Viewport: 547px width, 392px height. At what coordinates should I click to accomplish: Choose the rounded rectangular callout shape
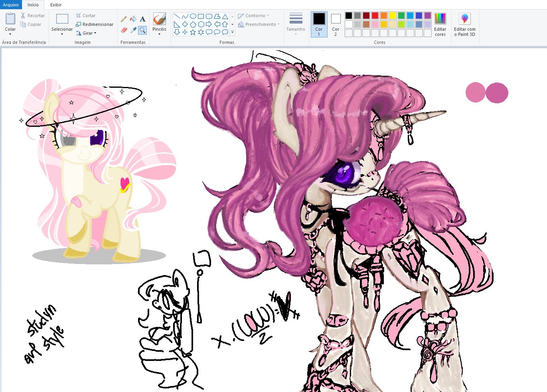209,32
